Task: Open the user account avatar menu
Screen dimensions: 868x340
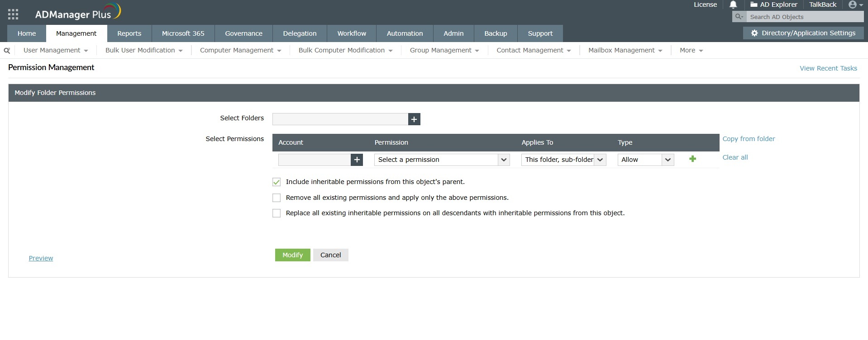Action: (855, 5)
